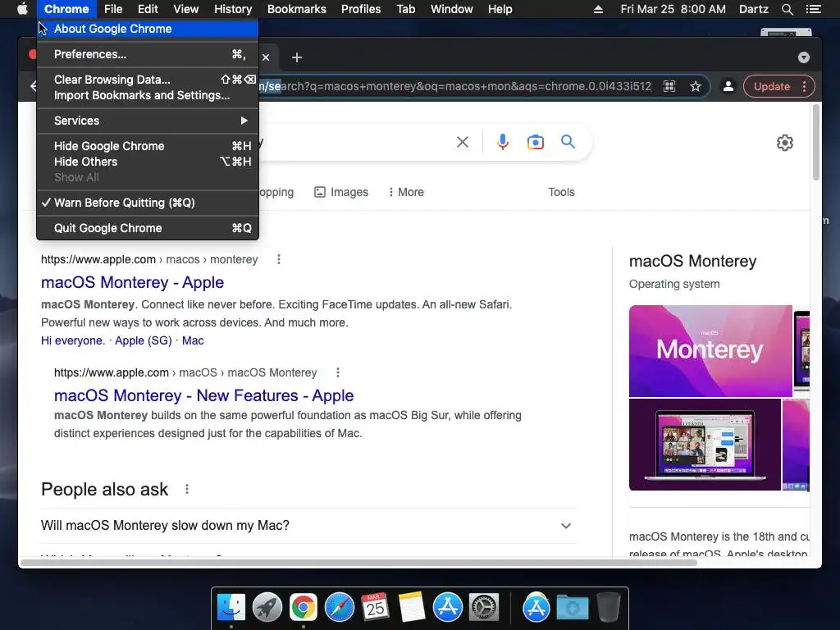Viewport: 840px width, 630px height.
Task: Open Control Center list icon
Action: 813,9
